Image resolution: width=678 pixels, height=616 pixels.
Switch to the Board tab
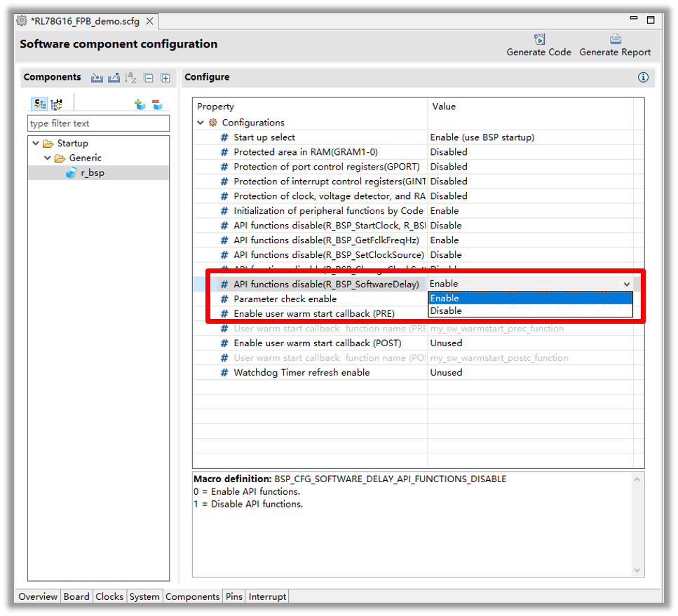click(76, 596)
